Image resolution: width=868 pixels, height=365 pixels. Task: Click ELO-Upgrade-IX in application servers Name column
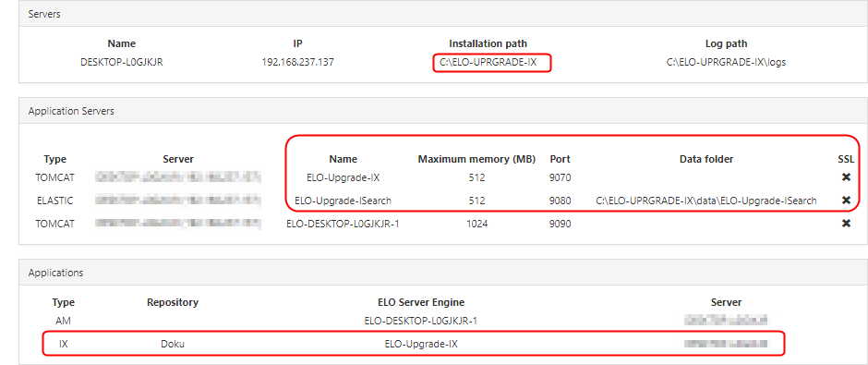tap(344, 177)
